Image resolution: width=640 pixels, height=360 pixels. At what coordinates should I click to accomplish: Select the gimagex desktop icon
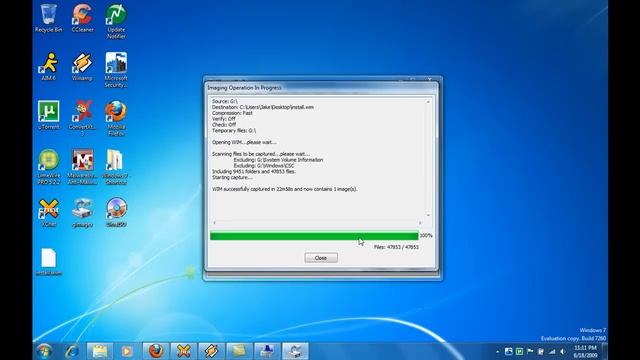click(82, 212)
